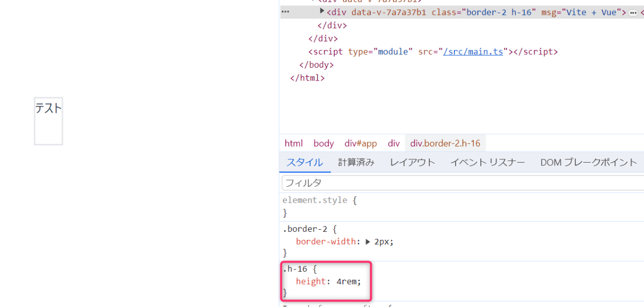Select div#app in the breadcrumb bar
The width and height of the screenshot is (644, 307).
(x=361, y=143)
